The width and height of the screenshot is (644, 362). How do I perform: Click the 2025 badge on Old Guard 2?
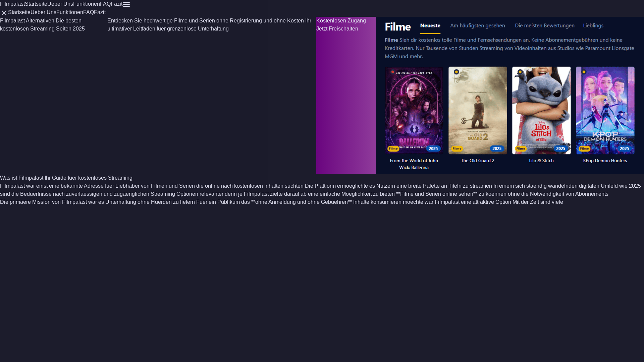pyautogui.click(x=497, y=148)
